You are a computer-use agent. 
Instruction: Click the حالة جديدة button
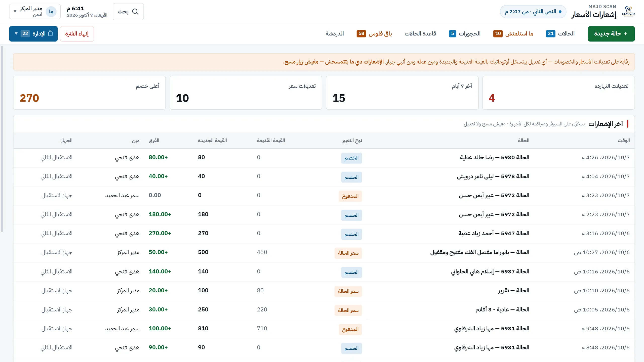(x=611, y=34)
